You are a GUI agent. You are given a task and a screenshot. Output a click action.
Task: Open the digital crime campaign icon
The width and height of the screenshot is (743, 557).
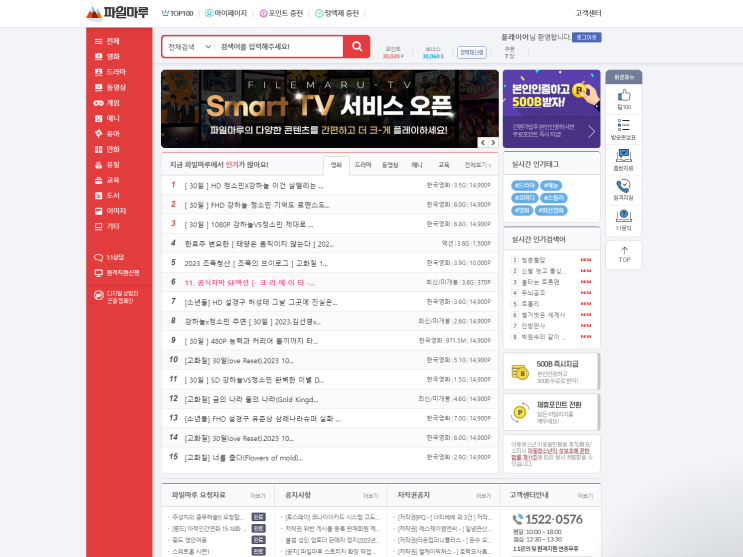point(99,295)
